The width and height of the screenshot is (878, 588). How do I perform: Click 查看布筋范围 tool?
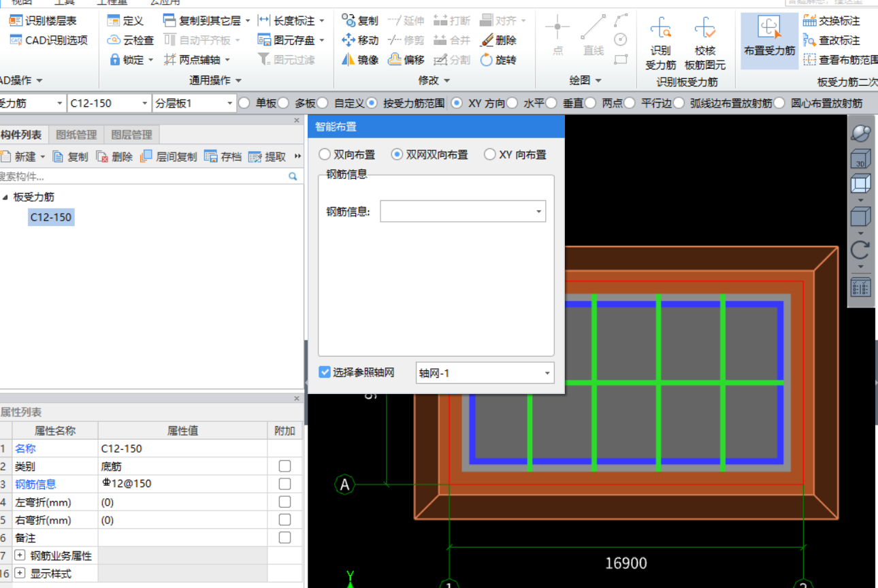tap(840, 60)
